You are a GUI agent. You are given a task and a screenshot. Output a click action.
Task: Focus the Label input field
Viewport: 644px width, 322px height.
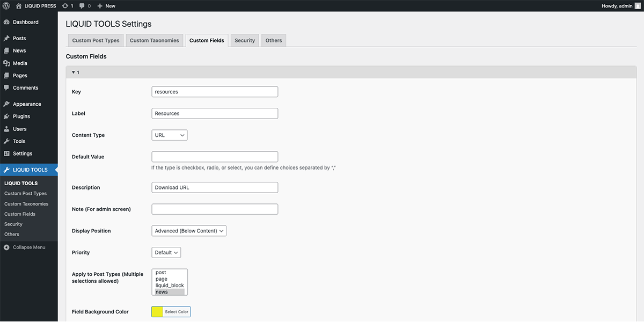215,113
